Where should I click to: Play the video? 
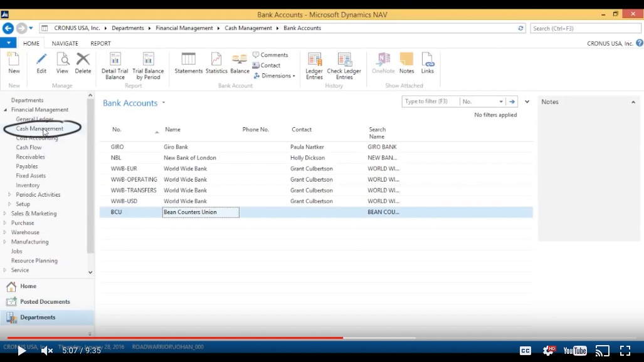click(21, 351)
